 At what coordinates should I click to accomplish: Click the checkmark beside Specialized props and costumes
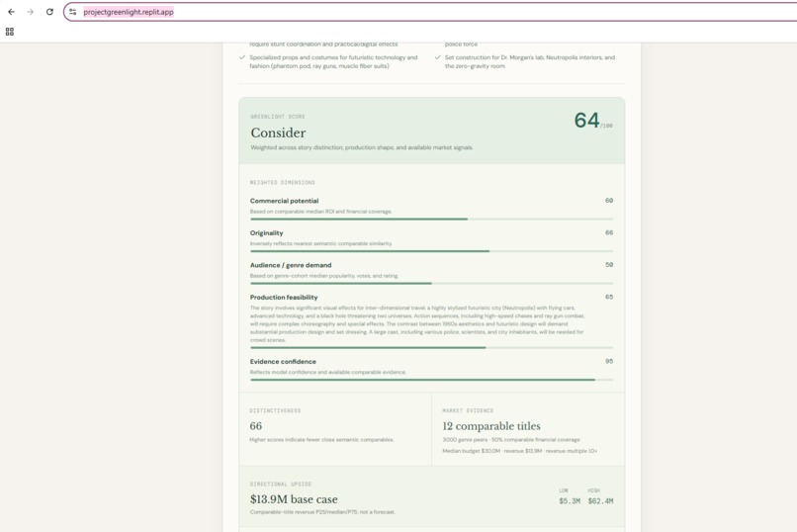tap(242, 57)
